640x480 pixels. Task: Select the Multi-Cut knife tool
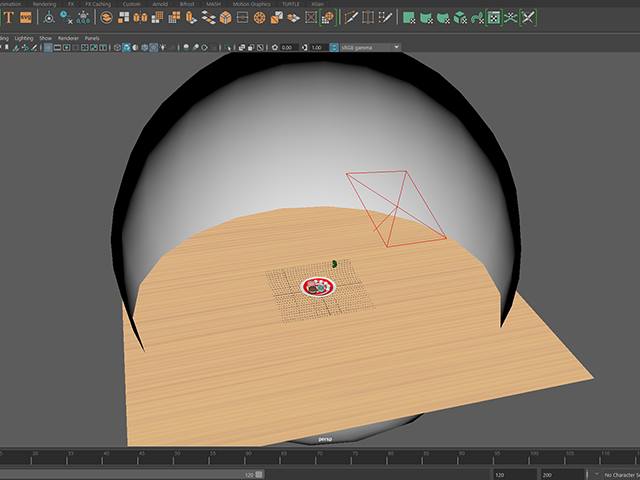tap(351, 18)
